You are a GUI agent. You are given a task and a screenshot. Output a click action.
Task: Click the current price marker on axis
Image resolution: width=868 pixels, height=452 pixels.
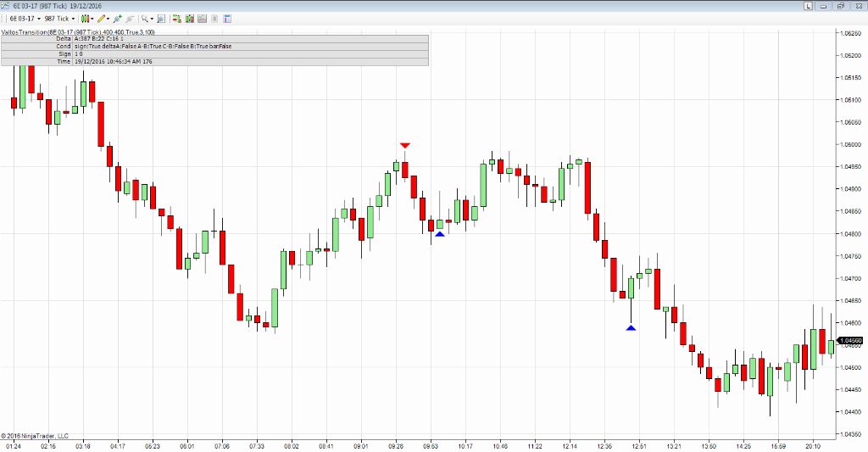pos(851,340)
